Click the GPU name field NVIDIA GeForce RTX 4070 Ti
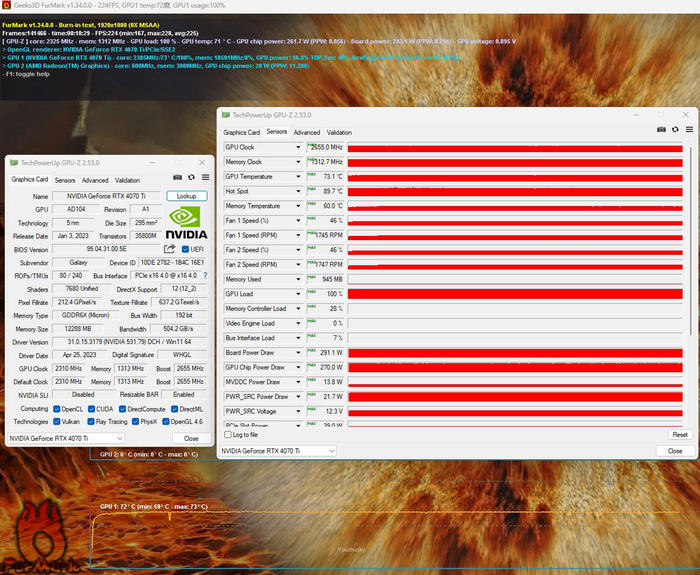This screenshot has width=700, height=575. (x=106, y=196)
